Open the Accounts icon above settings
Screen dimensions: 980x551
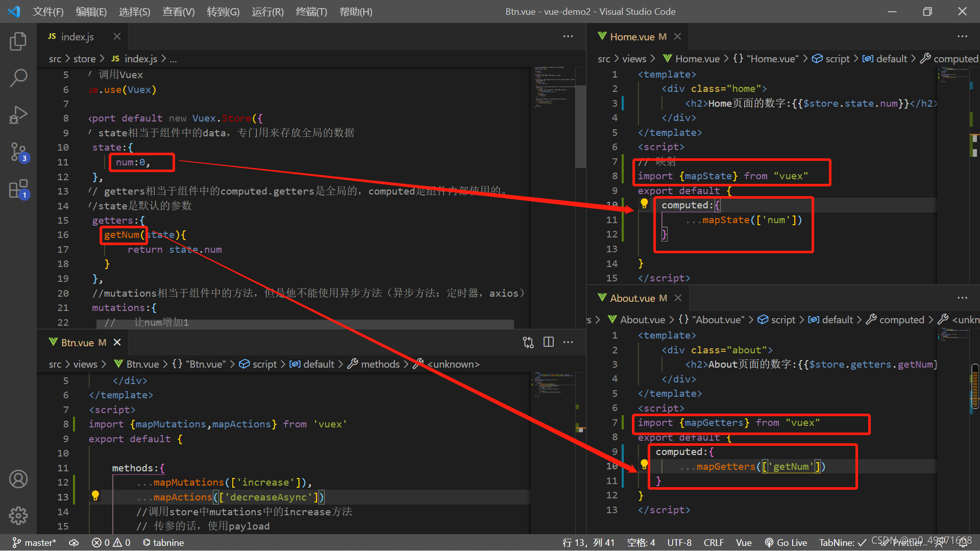[x=18, y=478]
